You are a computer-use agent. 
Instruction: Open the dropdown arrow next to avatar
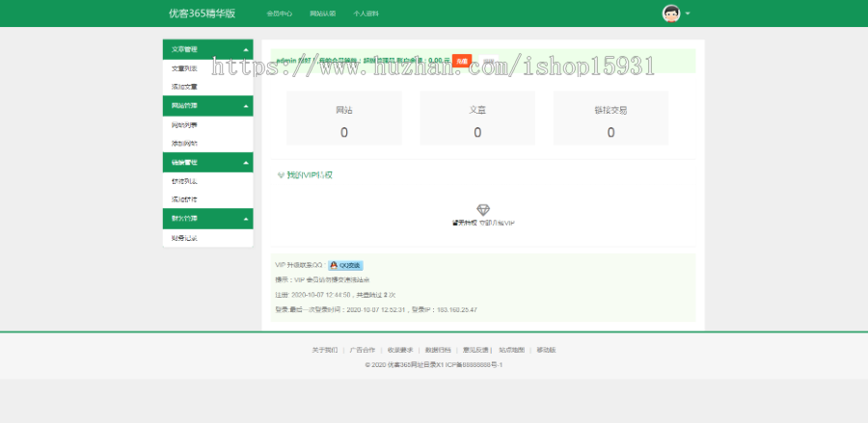click(688, 13)
